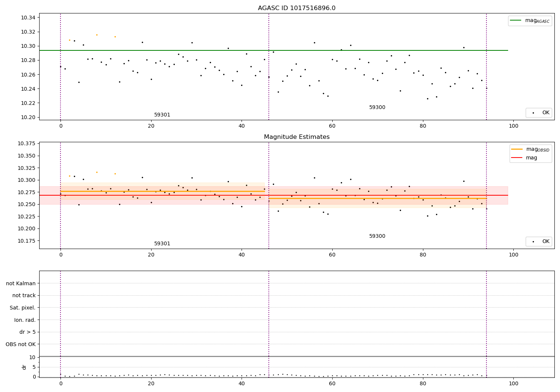The height and width of the screenshot is (392, 560).
Task: Click the "Magnitude Estimates" subplot title
Action: pyautogui.click(x=296, y=137)
